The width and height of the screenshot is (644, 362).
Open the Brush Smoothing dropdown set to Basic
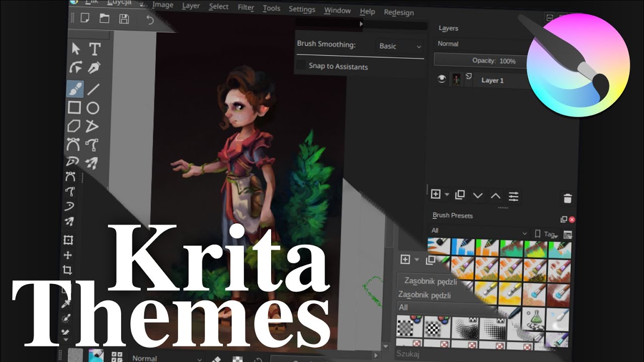pyautogui.click(x=399, y=46)
